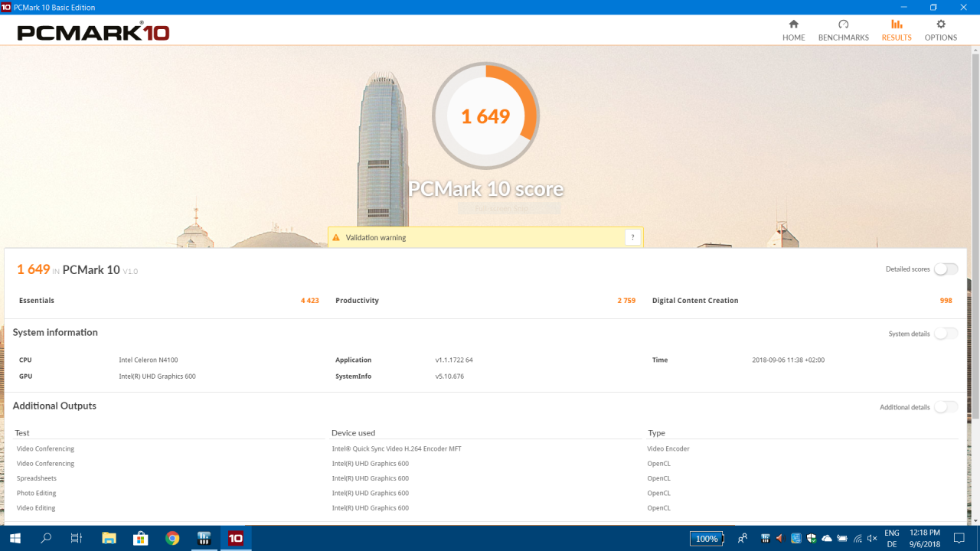Select the RESULTS tab

[897, 31]
